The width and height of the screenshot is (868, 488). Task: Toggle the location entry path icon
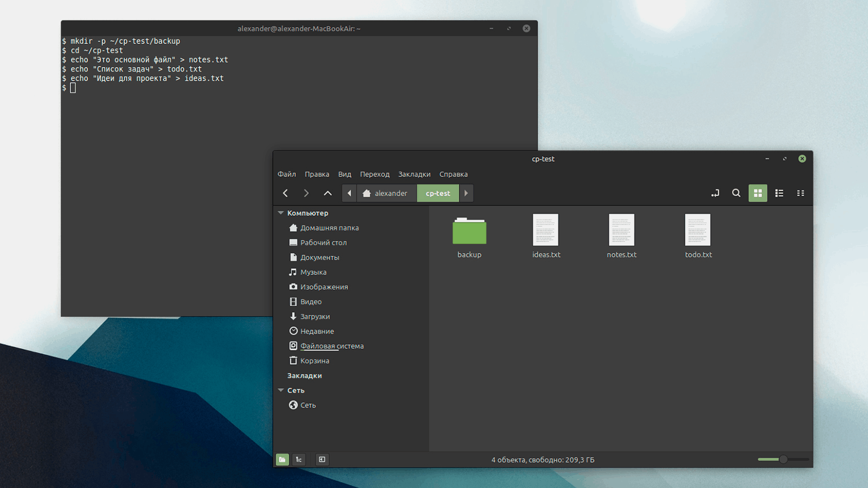coord(715,193)
